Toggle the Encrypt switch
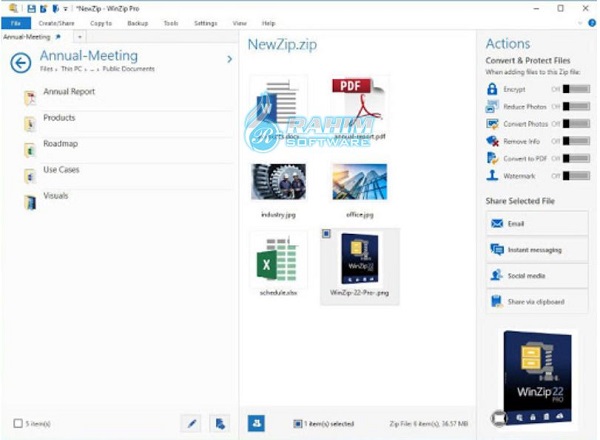This screenshot has height=440, width=600. click(576, 89)
